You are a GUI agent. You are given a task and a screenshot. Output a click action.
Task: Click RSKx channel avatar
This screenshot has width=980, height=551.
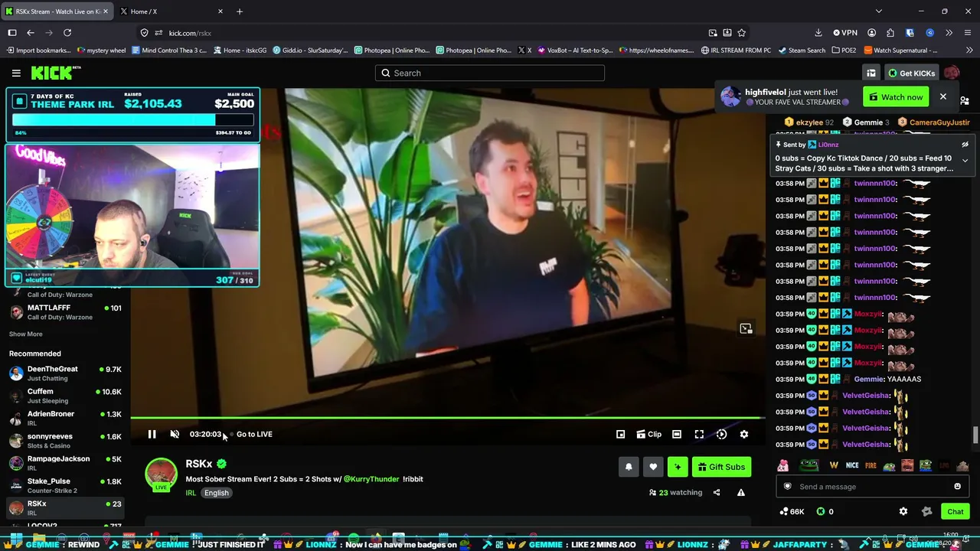click(x=162, y=474)
